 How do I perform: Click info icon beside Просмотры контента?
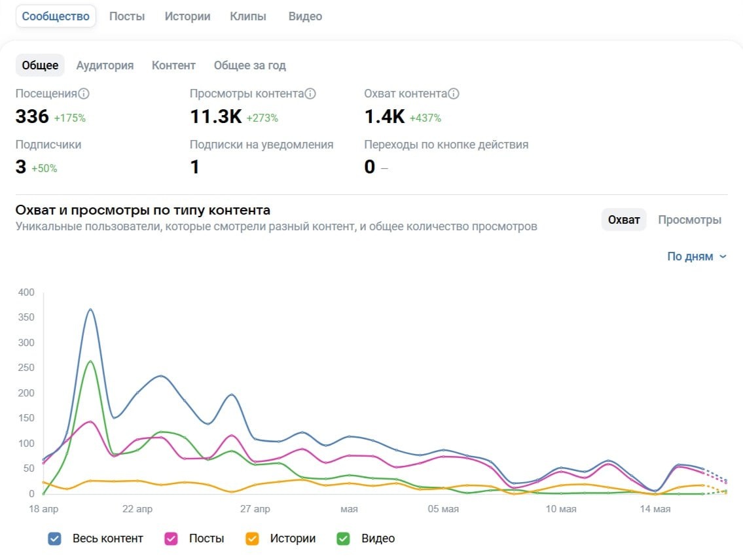click(x=310, y=94)
